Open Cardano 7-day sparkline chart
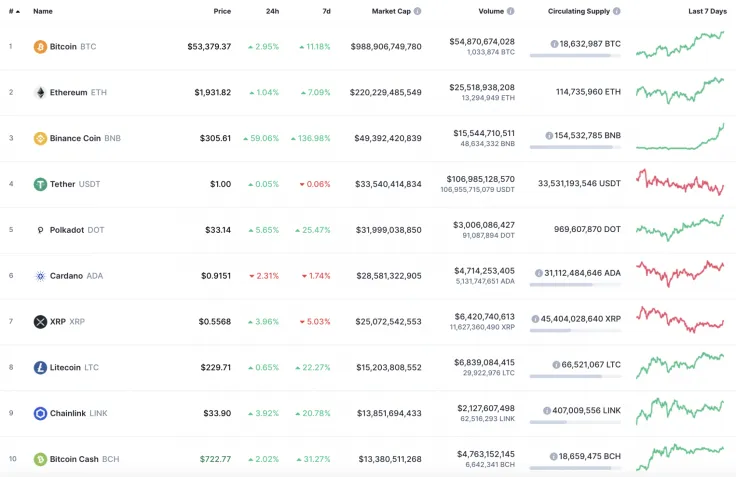Screen dimensions: 736x477 pyautogui.click(x=680, y=274)
